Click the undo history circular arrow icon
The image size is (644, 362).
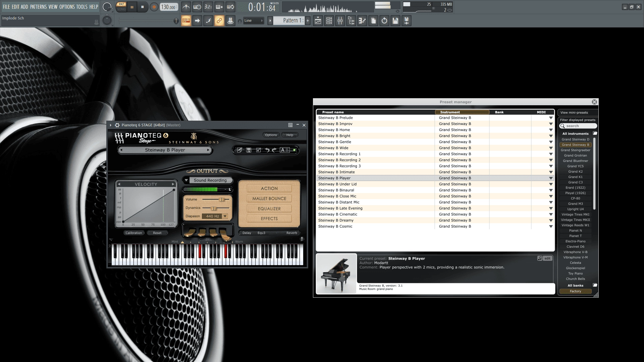point(384,21)
